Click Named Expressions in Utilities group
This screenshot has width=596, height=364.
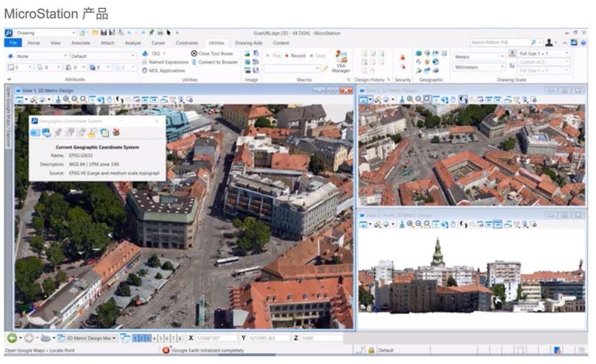[x=165, y=62]
